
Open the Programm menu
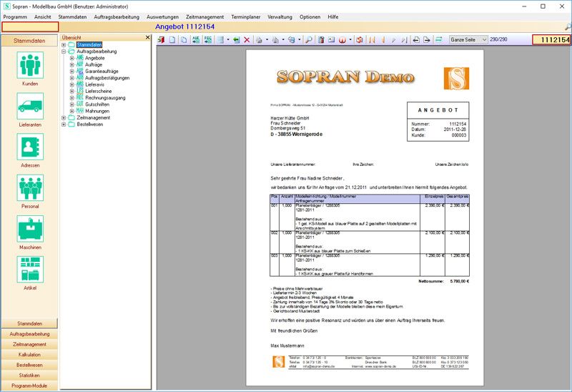click(x=15, y=16)
